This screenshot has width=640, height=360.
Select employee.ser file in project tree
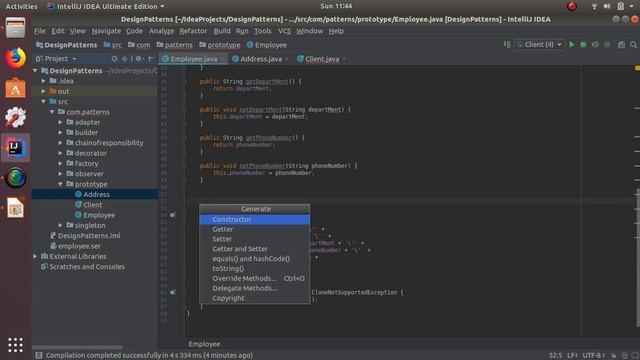click(x=79, y=246)
